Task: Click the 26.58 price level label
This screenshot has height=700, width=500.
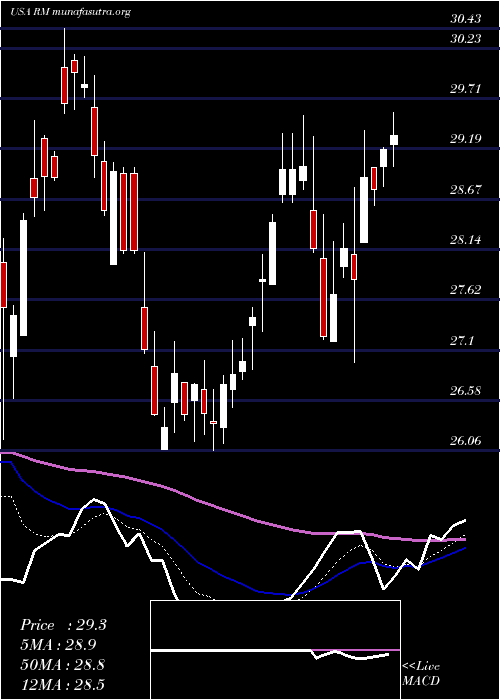Action: (x=466, y=392)
